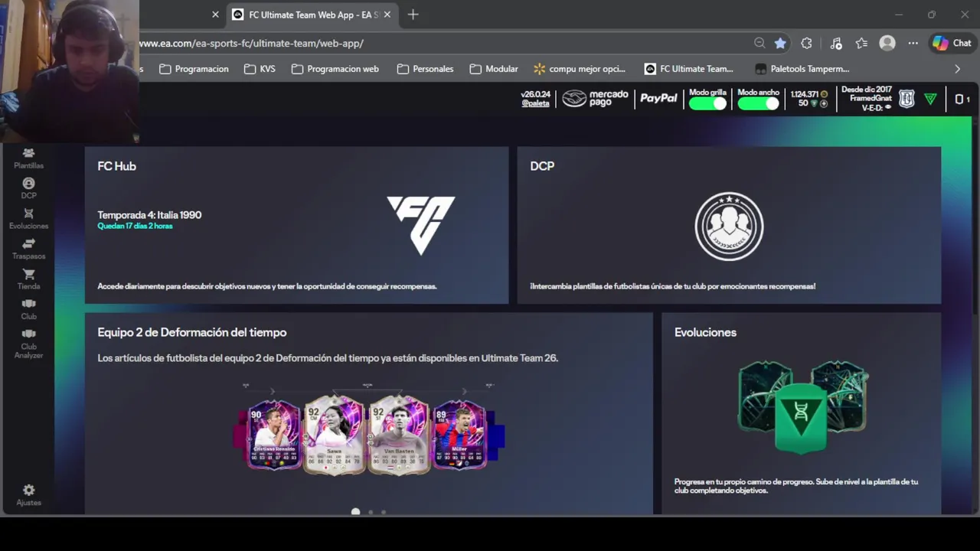Viewport: 980px width, 551px height.
Task: Toggle the Modo ancho switch
Action: coord(758,103)
